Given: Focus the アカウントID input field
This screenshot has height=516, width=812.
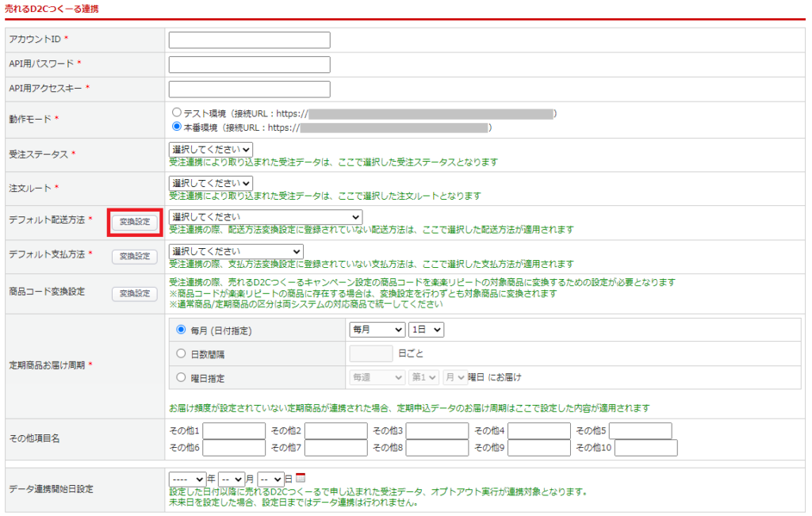Looking at the screenshot, I should [249, 40].
